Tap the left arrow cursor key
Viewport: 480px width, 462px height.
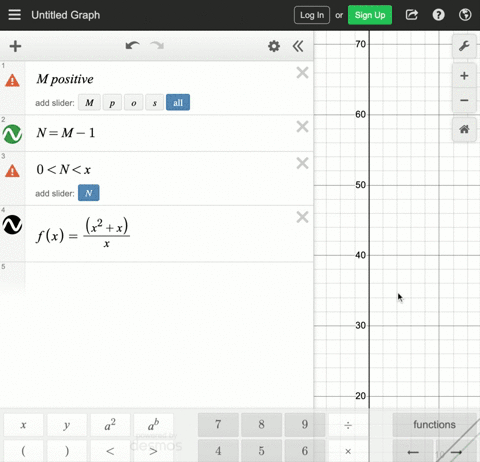click(x=413, y=452)
